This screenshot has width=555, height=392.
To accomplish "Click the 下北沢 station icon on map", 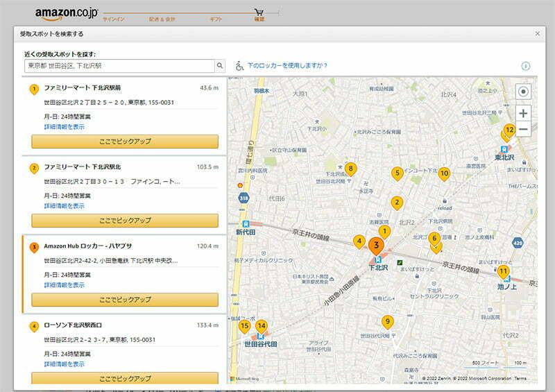I will (x=378, y=259).
